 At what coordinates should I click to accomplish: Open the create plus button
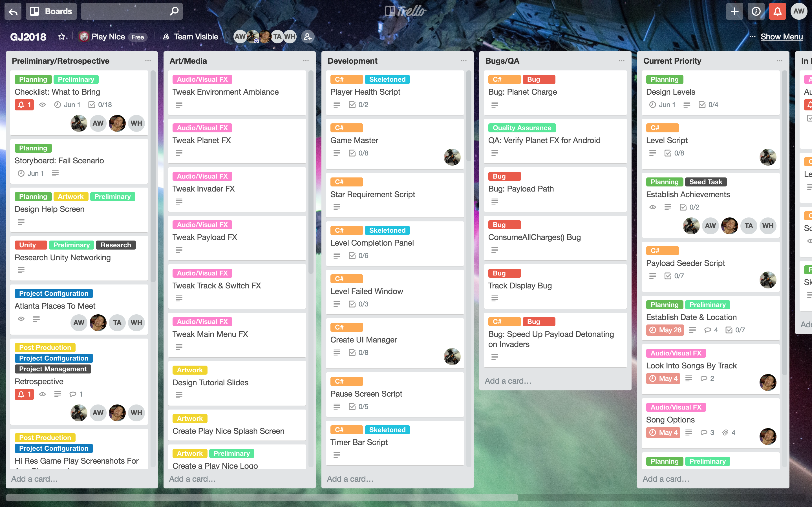pyautogui.click(x=734, y=11)
